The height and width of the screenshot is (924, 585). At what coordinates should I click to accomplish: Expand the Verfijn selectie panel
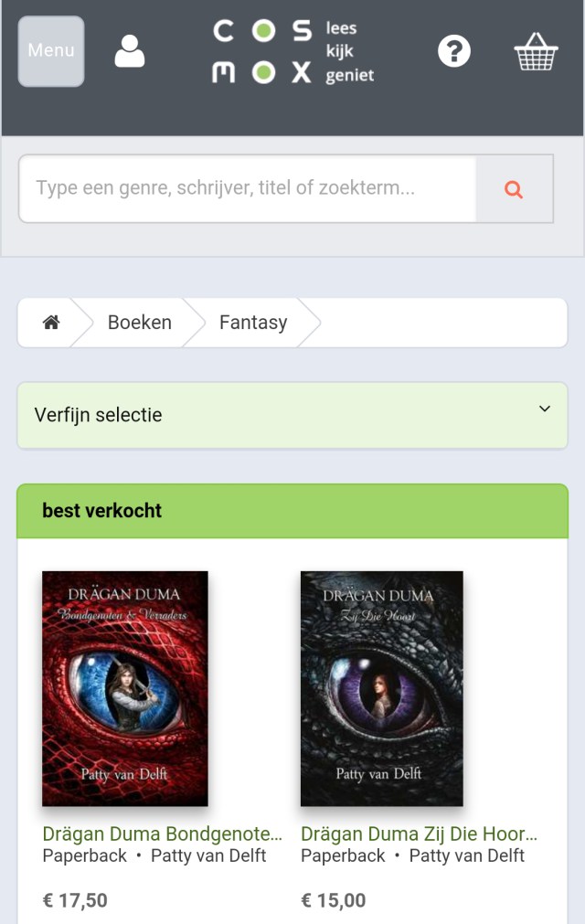point(292,416)
